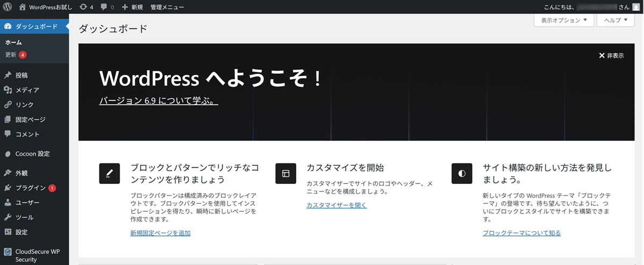Click the user avatar in top right
This screenshot has width=644, height=265.
point(636,7)
